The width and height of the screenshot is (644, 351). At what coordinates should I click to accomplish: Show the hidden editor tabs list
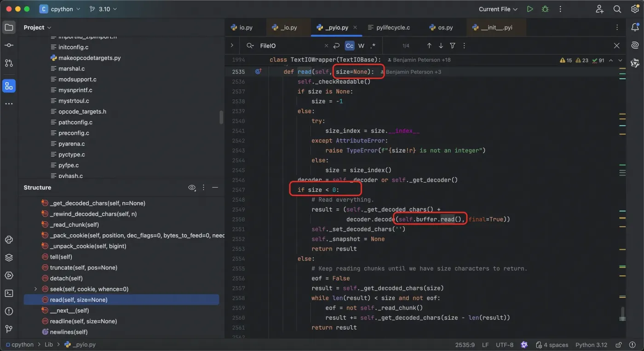[x=617, y=28]
